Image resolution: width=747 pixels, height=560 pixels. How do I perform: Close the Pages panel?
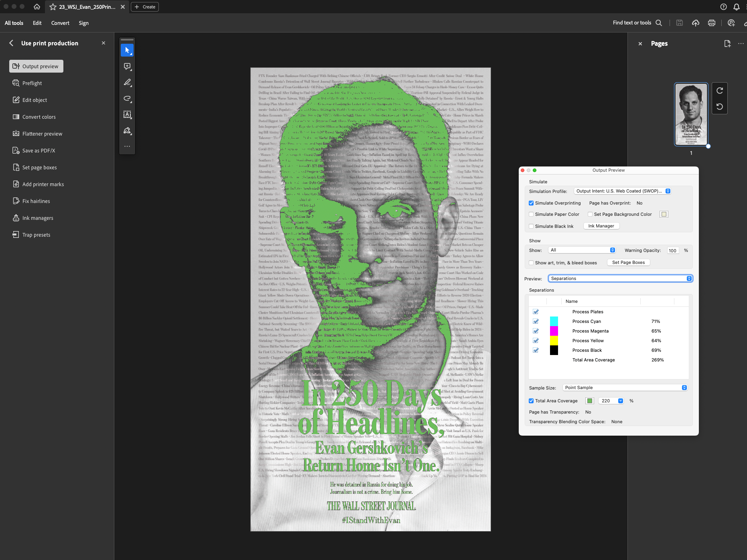click(640, 44)
